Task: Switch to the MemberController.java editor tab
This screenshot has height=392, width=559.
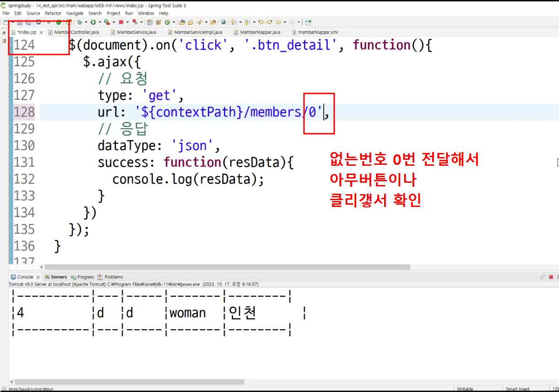Action: pyautogui.click(x=73, y=33)
